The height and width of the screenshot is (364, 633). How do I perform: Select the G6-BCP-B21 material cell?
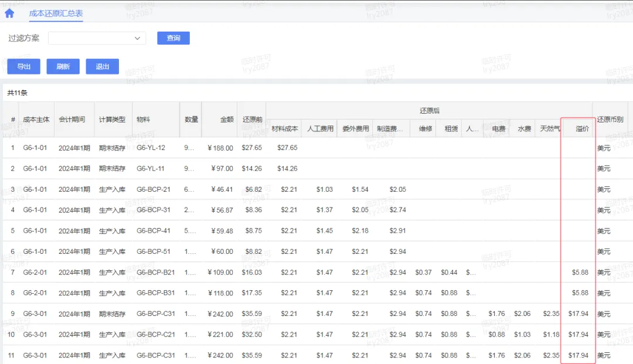pyautogui.click(x=155, y=273)
